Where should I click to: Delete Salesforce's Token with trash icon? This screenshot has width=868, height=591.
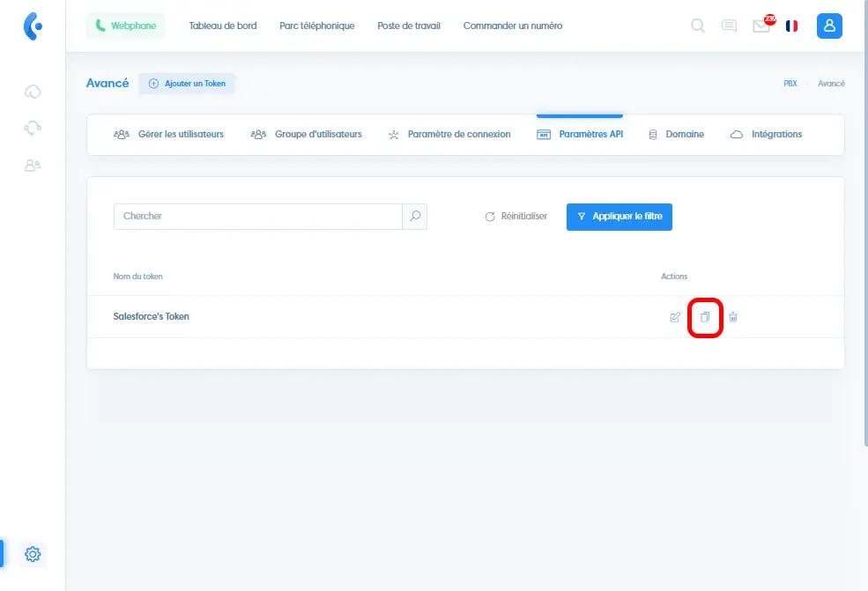[733, 317]
